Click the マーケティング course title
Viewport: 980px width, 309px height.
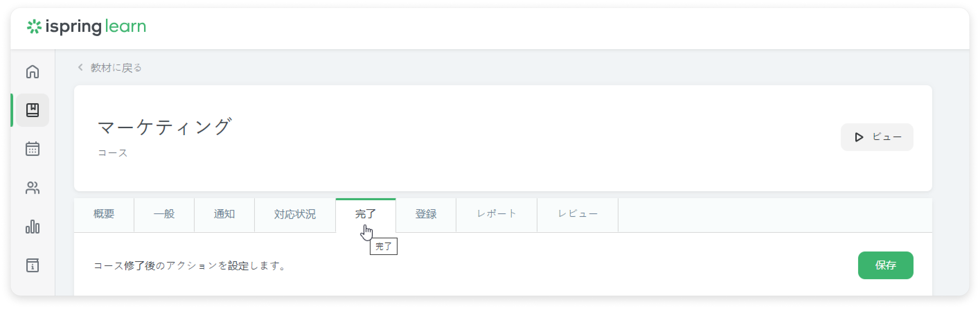click(164, 127)
